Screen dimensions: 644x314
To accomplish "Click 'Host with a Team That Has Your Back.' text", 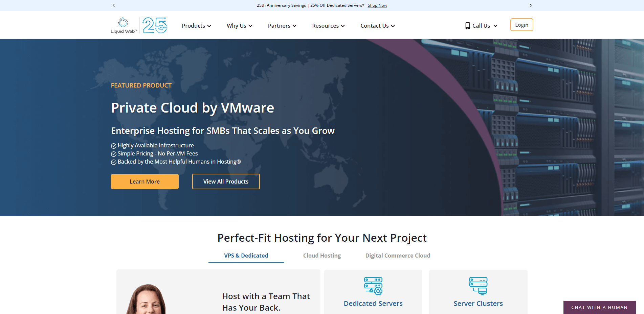I will click(x=266, y=302).
